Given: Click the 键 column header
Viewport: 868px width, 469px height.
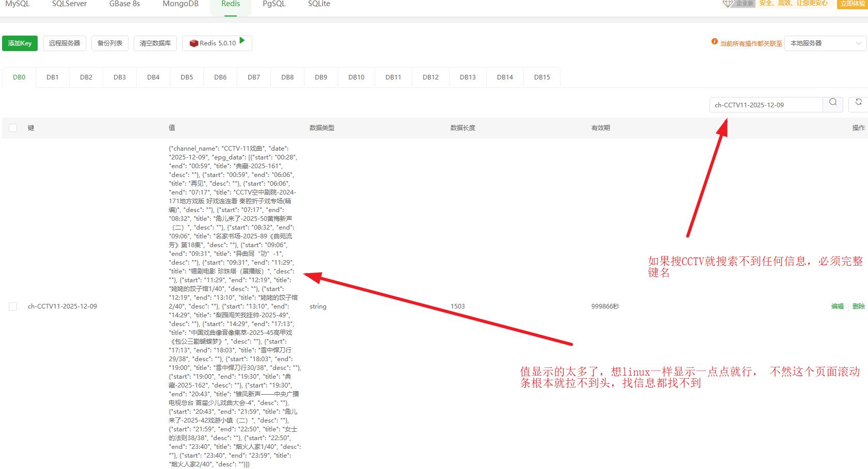Looking at the screenshot, I should [x=31, y=128].
